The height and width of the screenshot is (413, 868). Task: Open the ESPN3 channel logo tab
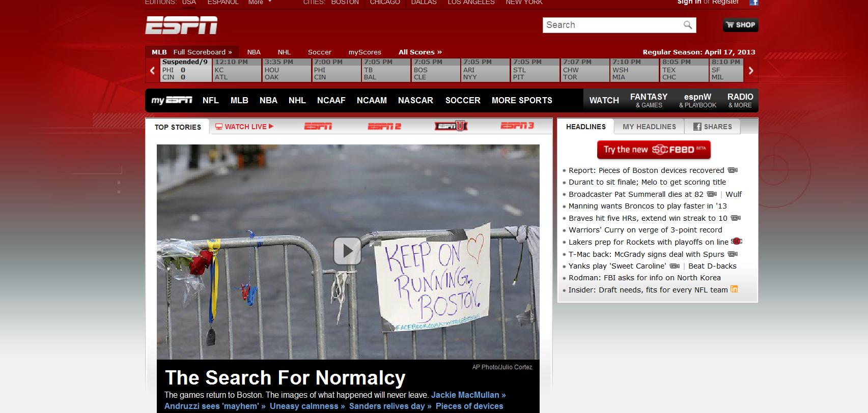tap(517, 126)
